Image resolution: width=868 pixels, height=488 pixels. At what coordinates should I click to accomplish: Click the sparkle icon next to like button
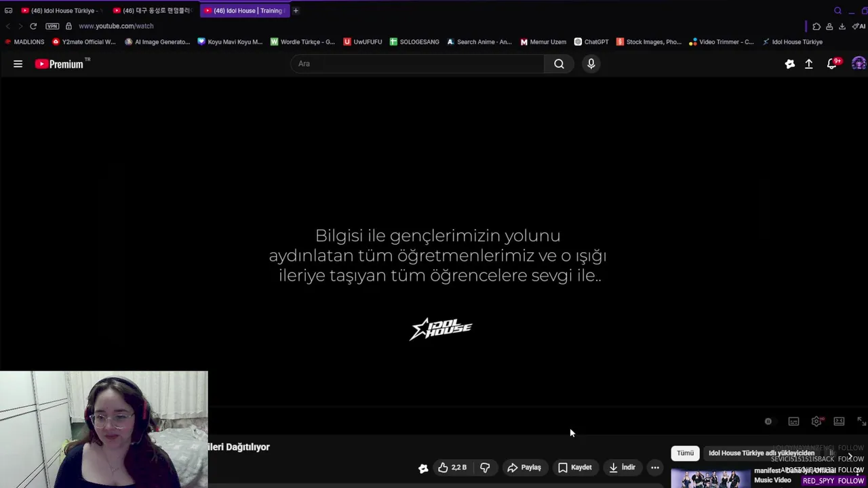coord(423,468)
